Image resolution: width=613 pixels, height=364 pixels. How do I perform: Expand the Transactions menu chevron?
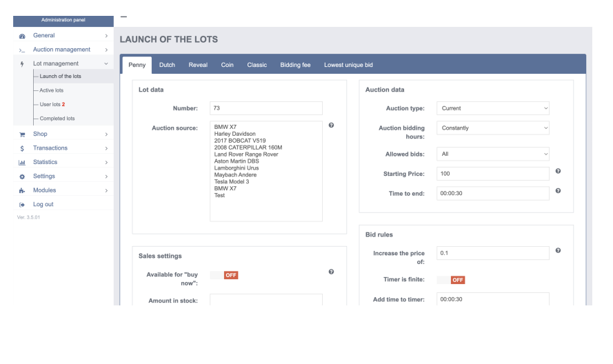coord(106,148)
